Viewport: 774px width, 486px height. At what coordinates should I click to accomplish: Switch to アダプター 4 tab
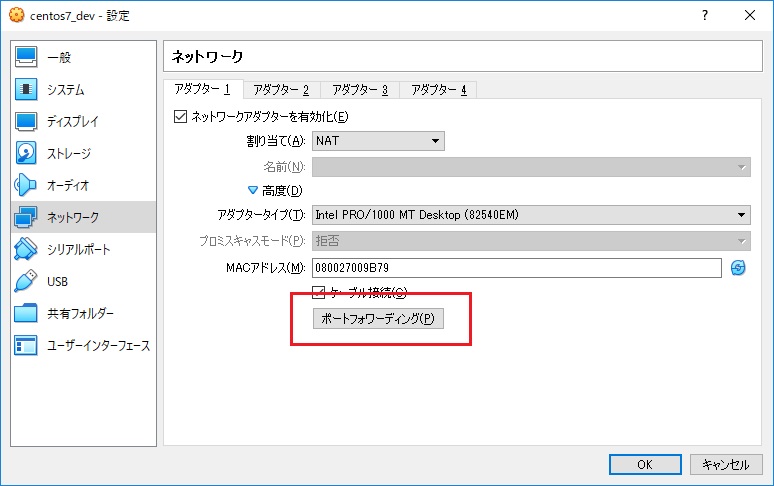coord(438,90)
